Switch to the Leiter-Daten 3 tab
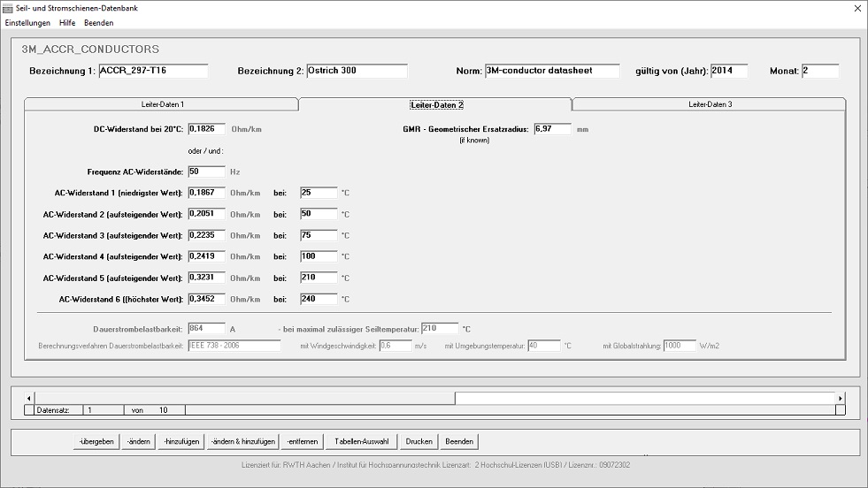 point(710,104)
